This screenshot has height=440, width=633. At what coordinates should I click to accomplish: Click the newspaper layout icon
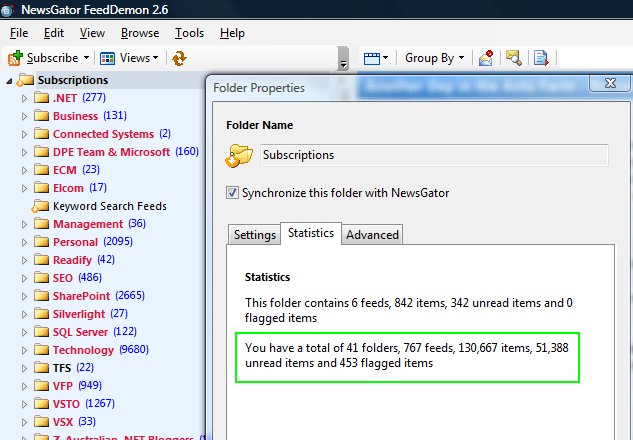point(372,58)
